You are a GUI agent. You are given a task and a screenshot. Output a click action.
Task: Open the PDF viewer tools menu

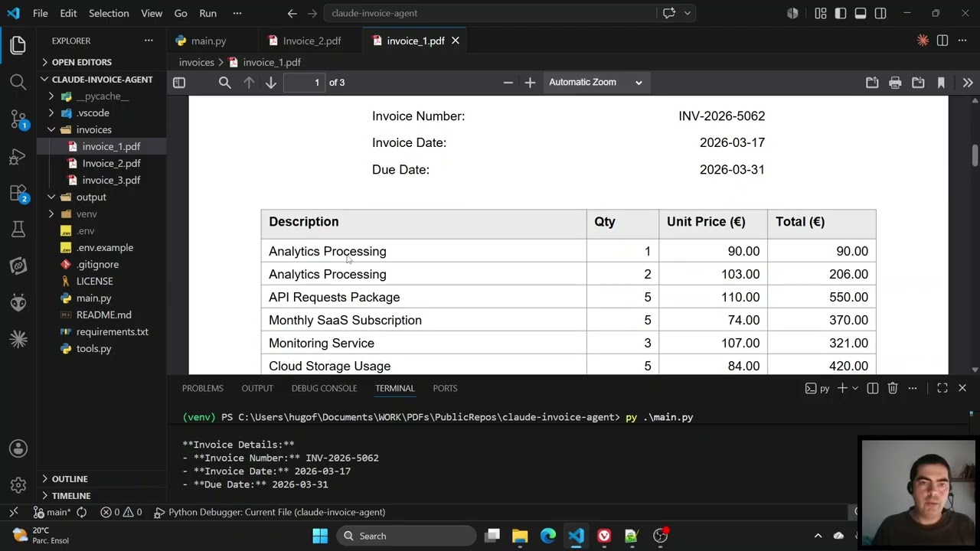click(968, 83)
